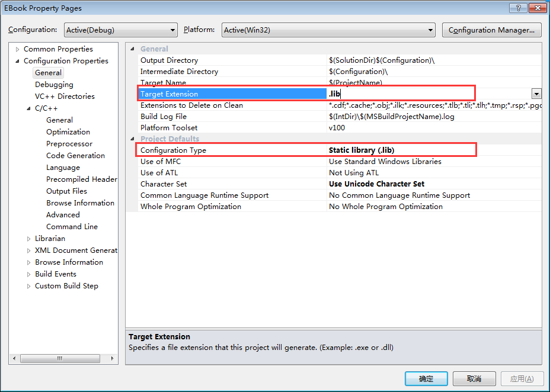Click the Configuration Manager button
The image size is (550, 392).
491,30
